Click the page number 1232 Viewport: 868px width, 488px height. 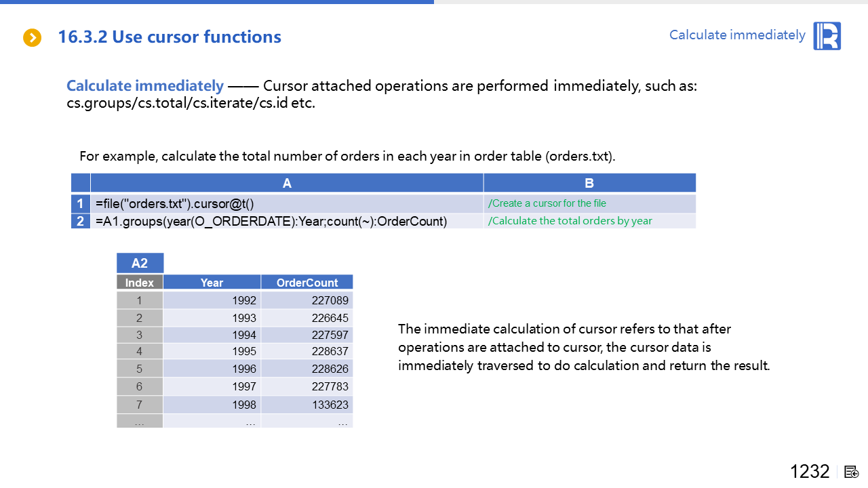(809, 472)
